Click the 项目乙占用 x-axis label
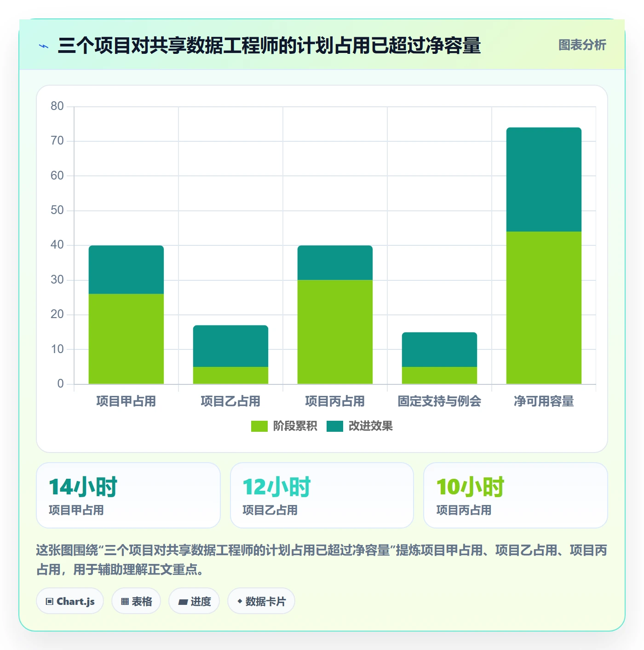 [x=230, y=401]
